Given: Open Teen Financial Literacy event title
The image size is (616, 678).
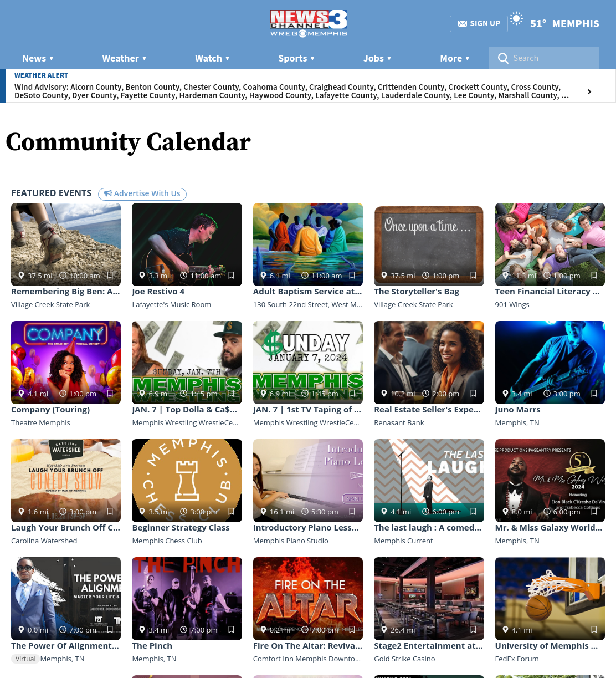Looking at the screenshot, I should click(547, 292).
